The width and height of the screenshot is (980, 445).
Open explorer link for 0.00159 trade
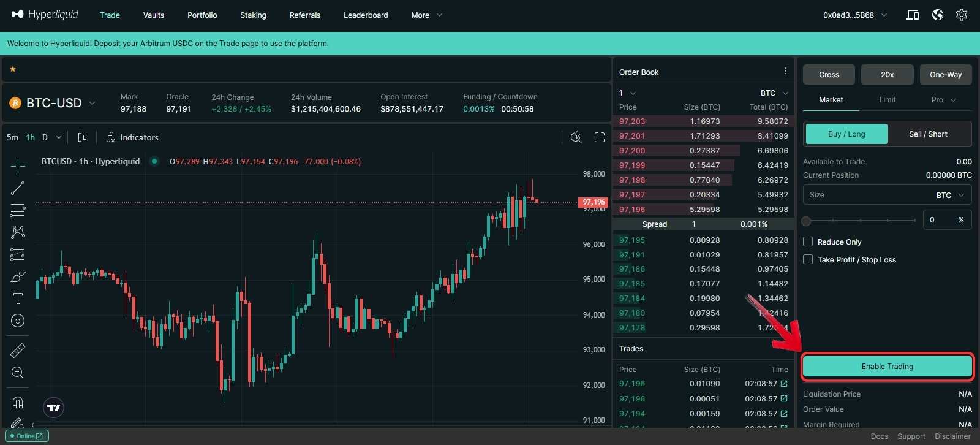[x=784, y=414]
